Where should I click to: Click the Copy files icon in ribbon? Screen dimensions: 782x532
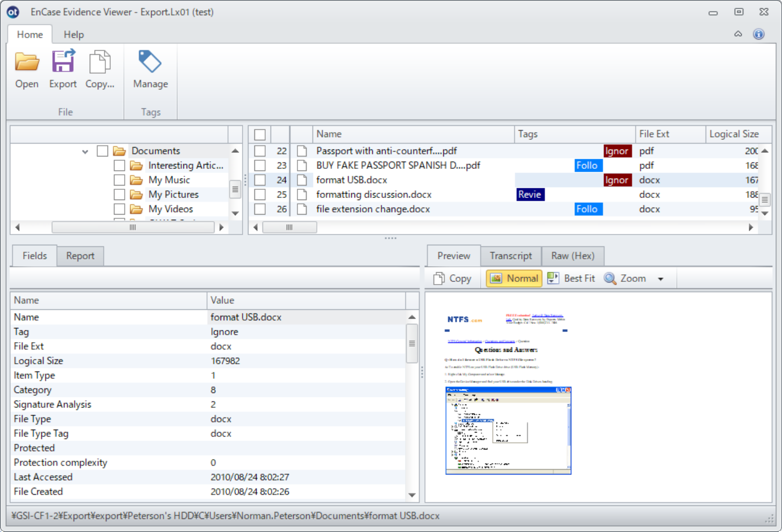click(x=100, y=62)
